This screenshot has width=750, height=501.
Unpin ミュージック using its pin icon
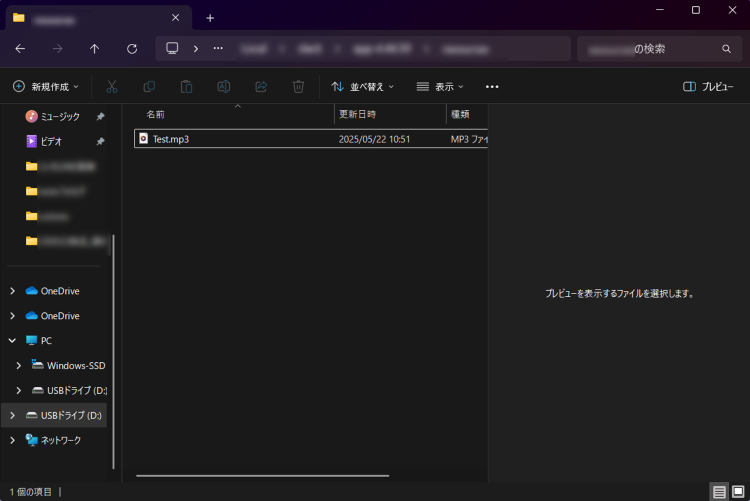[100, 116]
